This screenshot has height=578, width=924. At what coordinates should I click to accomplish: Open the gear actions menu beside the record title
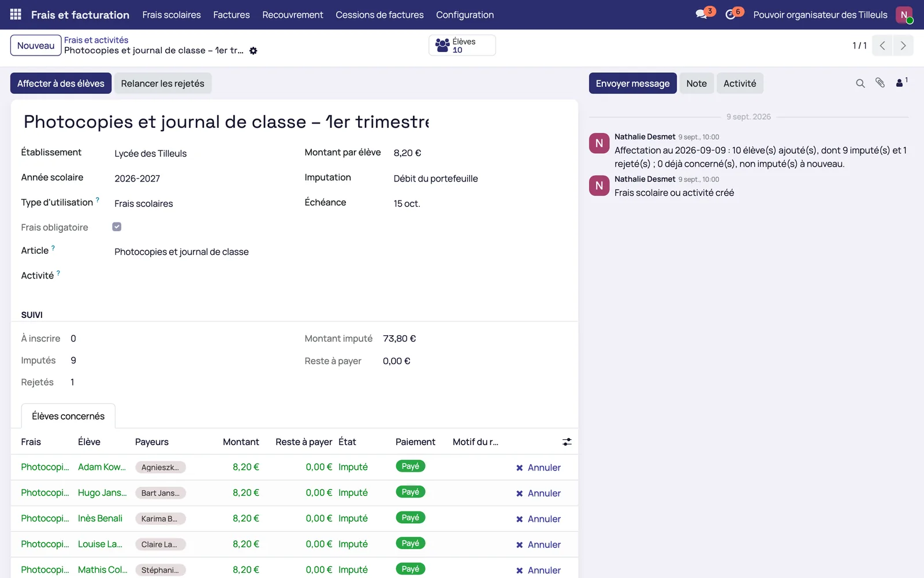(x=253, y=51)
